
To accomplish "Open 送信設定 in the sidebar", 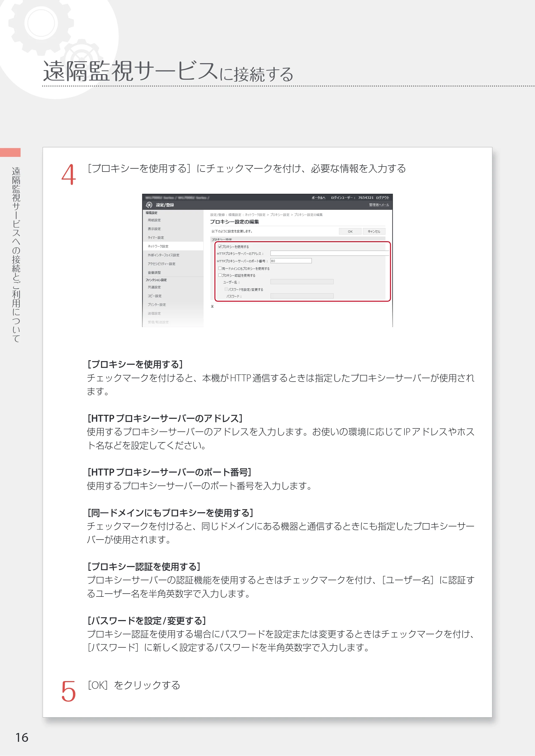I will click(154, 313).
